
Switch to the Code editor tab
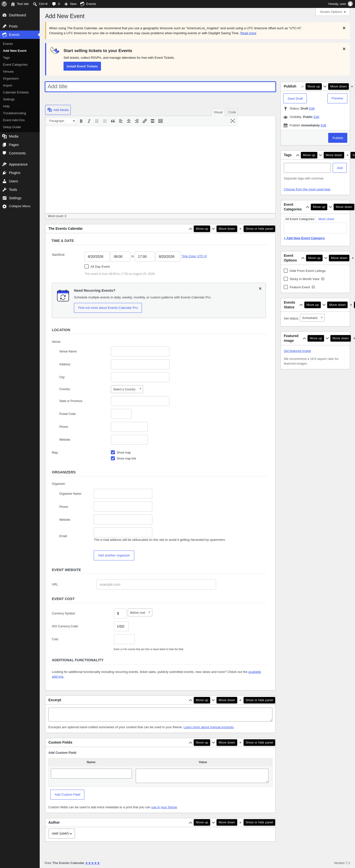coord(232,112)
